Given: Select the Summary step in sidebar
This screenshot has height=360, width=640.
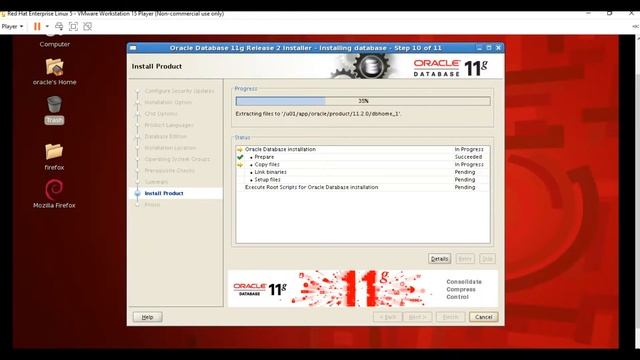Looking at the screenshot, I should [156, 182].
